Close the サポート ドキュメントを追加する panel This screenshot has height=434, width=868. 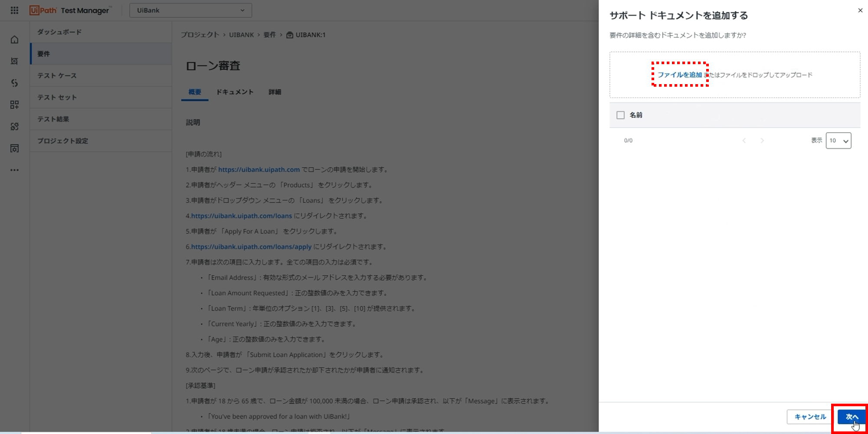(x=860, y=10)
